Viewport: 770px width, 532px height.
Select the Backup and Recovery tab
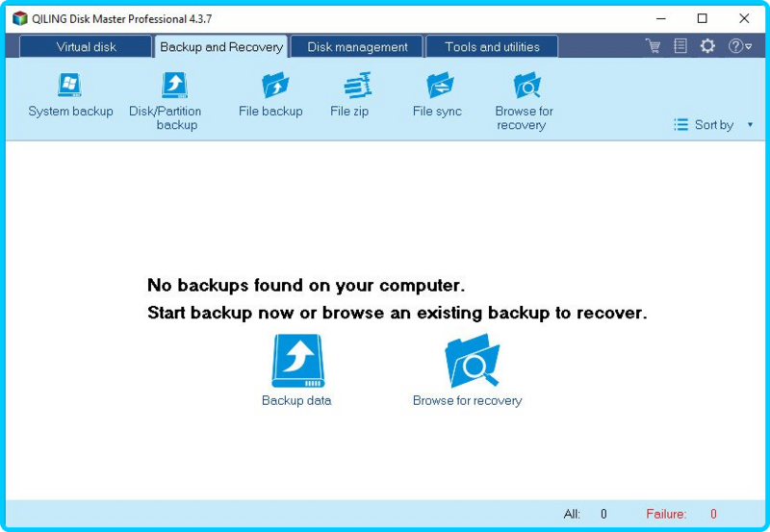coord(221,47)
